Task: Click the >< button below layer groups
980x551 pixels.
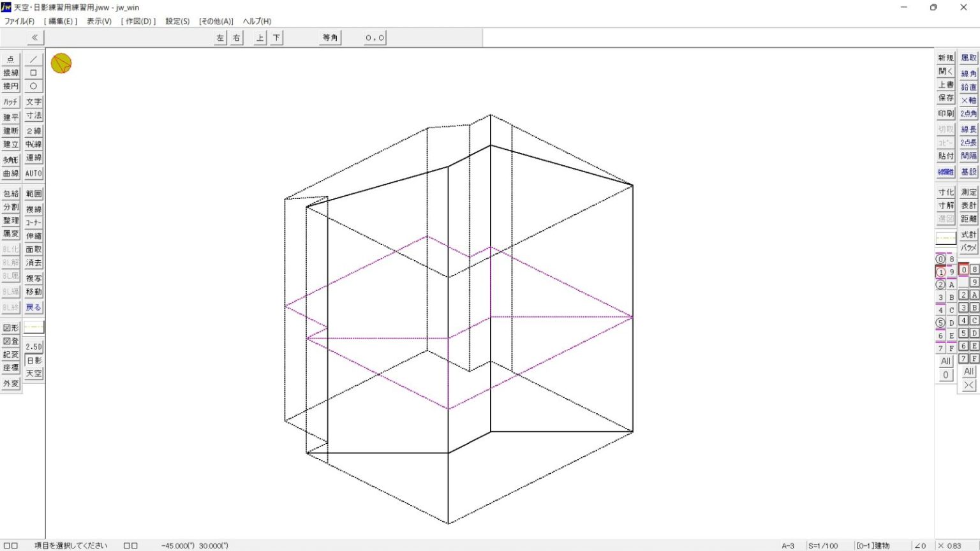Action: pyautogui.click(x=969, y=385)
